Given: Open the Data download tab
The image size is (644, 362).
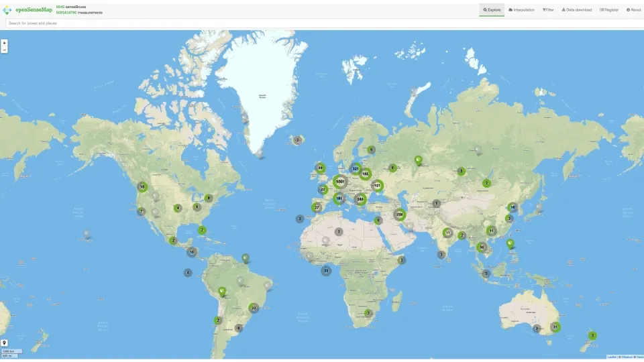Looking at the screenshot, I should coord(577,10).
